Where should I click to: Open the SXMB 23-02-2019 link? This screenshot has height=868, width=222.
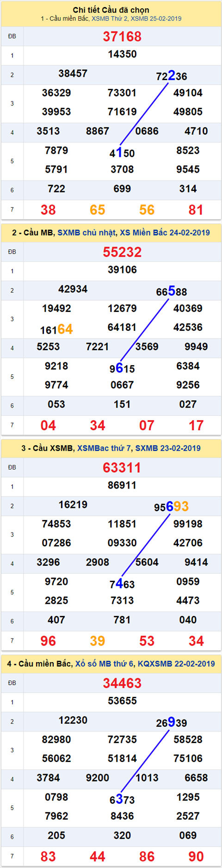168,448
